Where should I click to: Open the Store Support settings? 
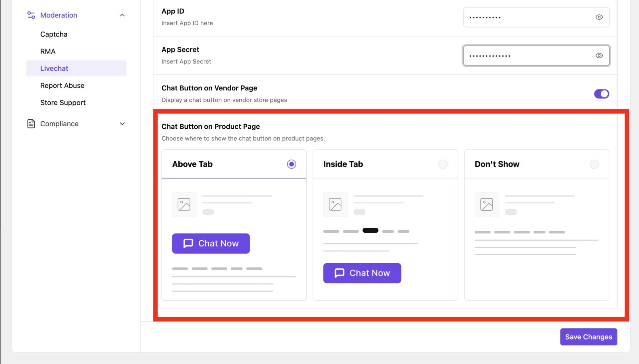[x=63, y=103]
